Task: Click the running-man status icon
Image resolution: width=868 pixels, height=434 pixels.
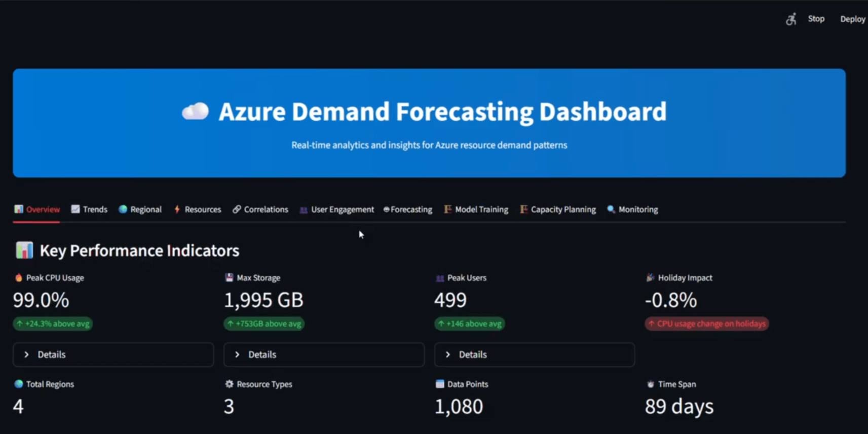Action: click(x=791, y=19)
